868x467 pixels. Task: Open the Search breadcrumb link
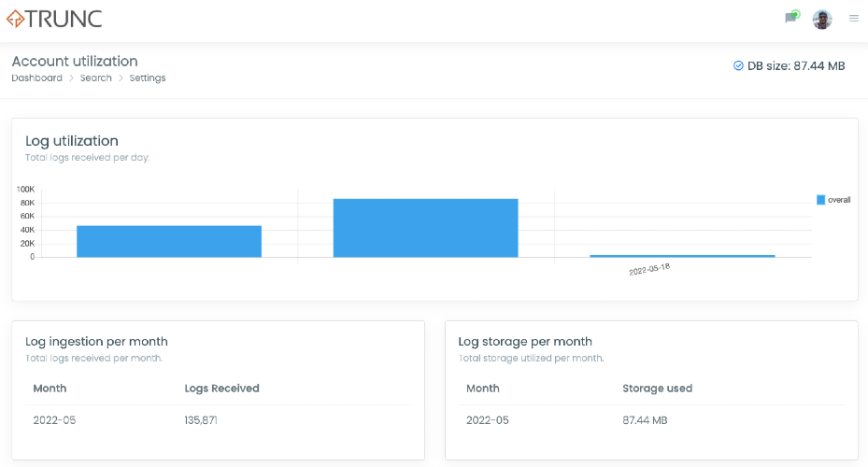(95, 78)
